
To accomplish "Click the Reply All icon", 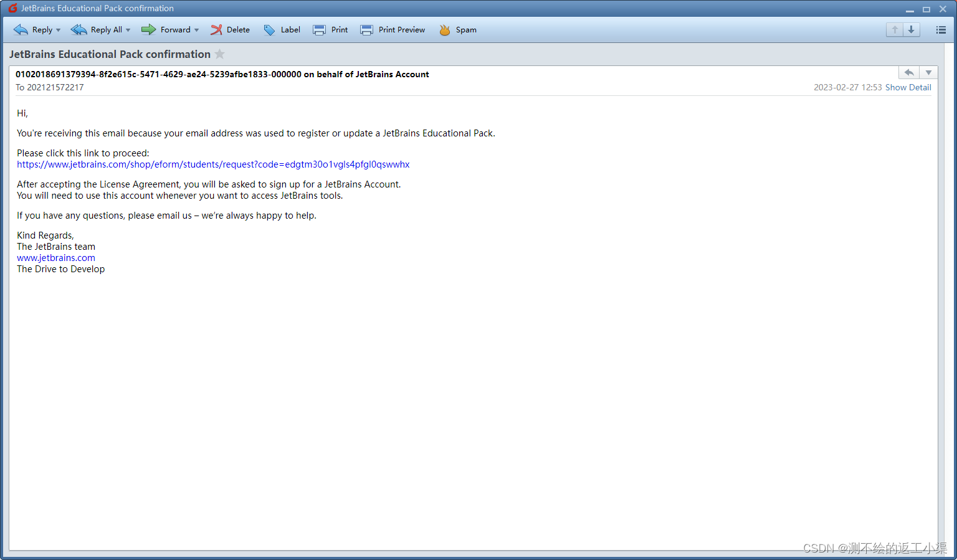I will [x=79, y=30].
